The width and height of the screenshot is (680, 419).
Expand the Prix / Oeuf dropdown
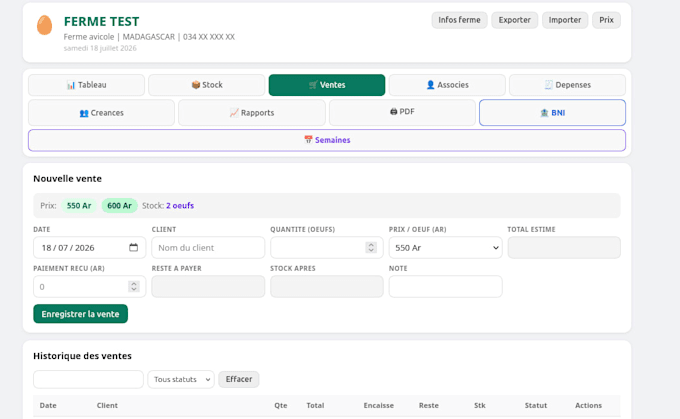tap(445, 248)
